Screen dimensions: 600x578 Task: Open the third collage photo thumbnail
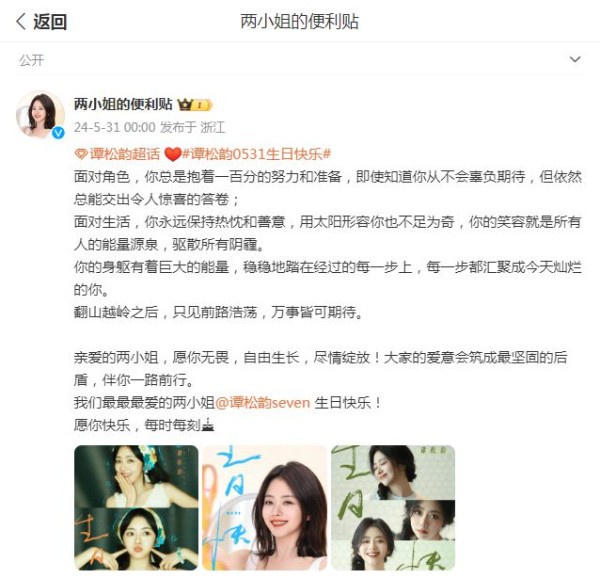point(393,508)
